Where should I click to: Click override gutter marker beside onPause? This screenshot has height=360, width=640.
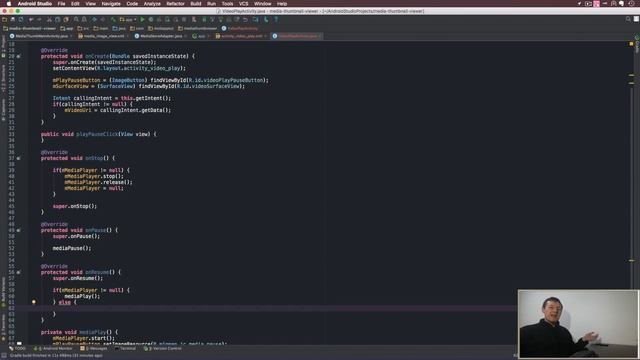point(18,230)
